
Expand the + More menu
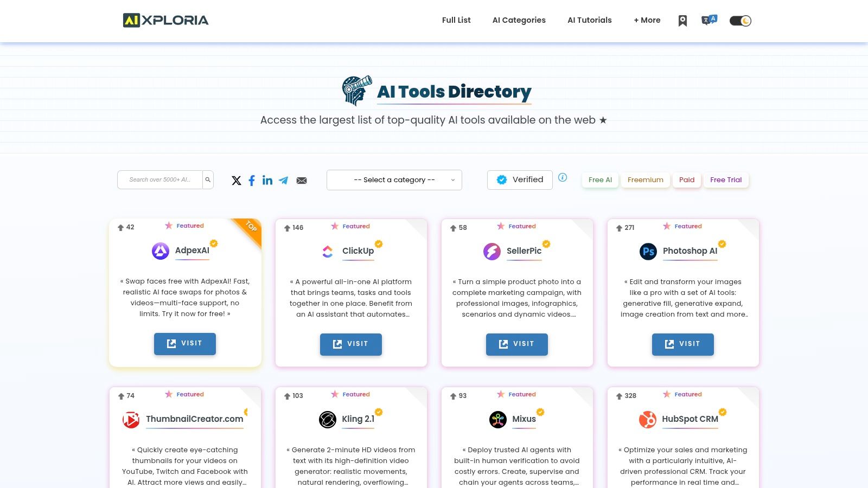coord(647,20)
